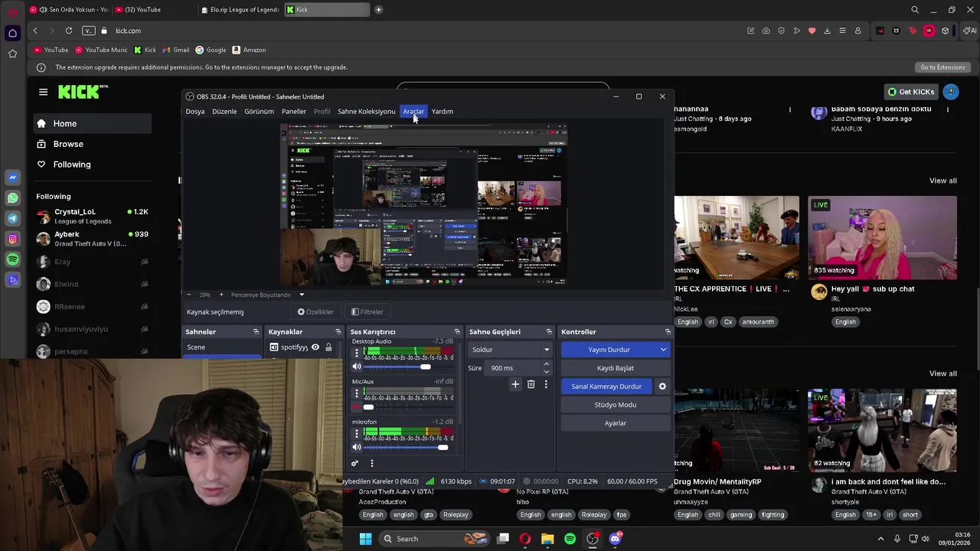Reload the browser page

click(69, 31)
